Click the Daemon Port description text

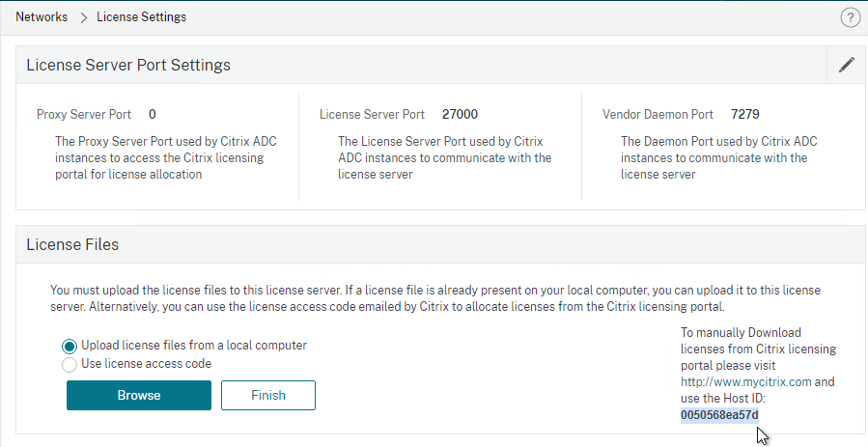(x=719, y=157)
